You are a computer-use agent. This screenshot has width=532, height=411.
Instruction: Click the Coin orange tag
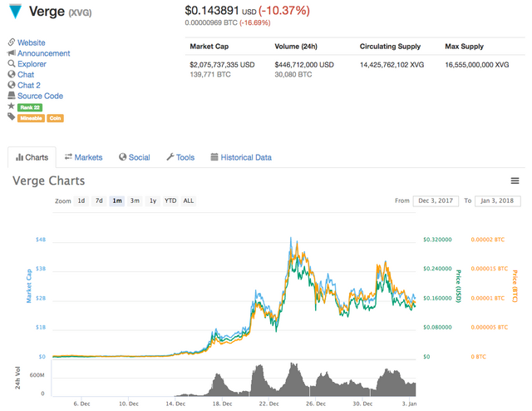[x=55, y=118]
